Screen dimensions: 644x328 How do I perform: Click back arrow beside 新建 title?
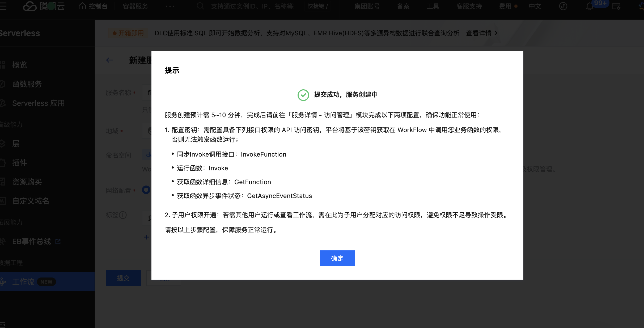109,60
